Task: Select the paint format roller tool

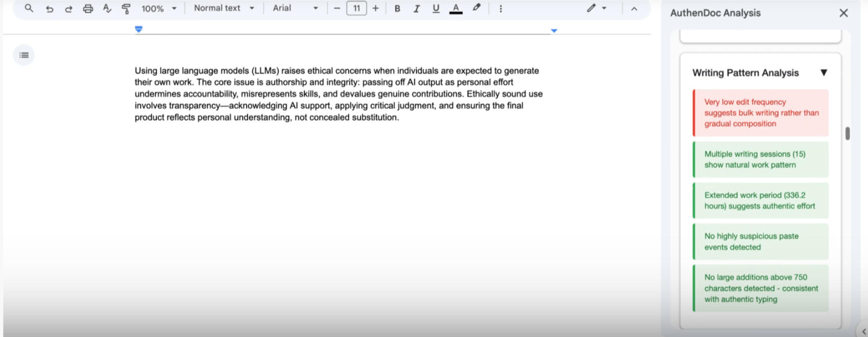Action: pos(126,8)
